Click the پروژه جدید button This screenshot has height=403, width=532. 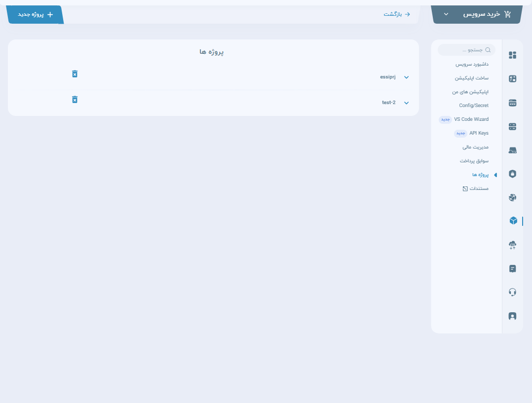tap(36, 15)
